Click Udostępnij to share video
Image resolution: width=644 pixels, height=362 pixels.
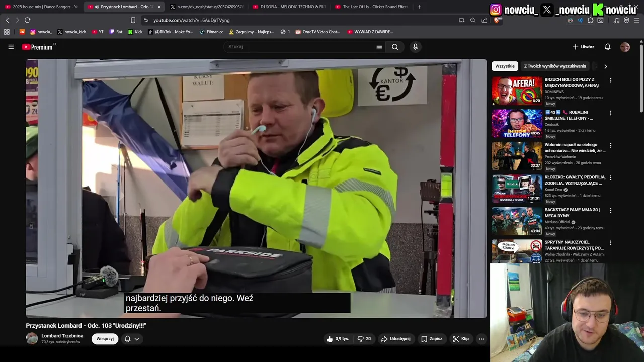click(x=395, y=339)
